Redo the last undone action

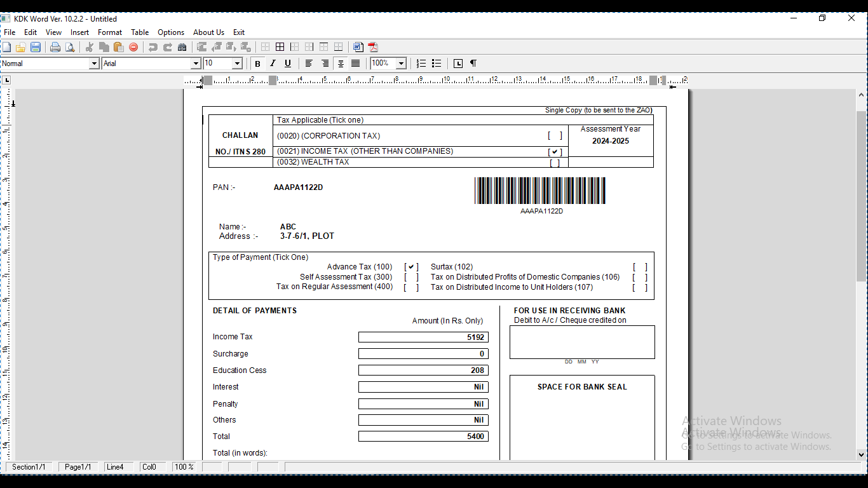[168, 47]
